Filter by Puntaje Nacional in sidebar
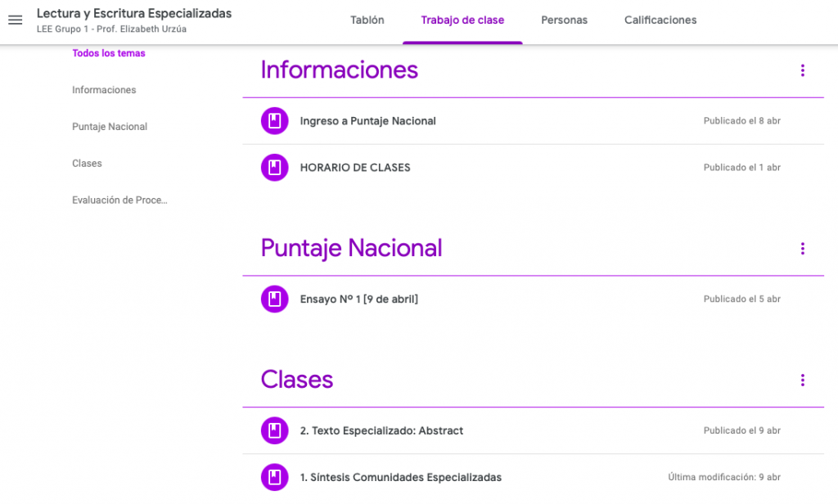Screen dimensions: 838x504 [x=110, y=127]
